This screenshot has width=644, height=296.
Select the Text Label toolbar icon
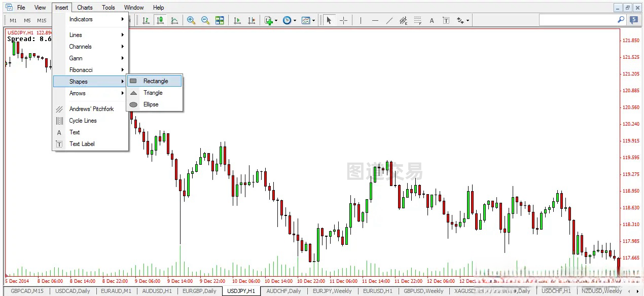pyautogui.click(x=446, y=20)
